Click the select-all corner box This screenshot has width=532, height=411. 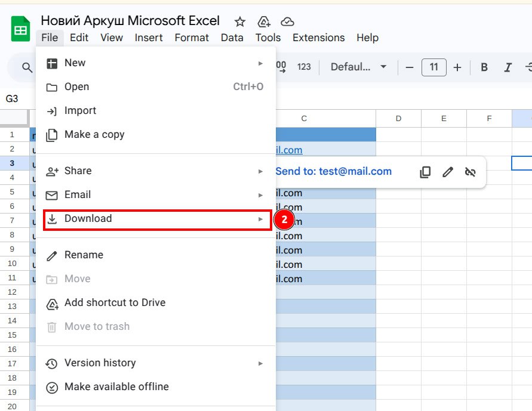coord(14,118)
